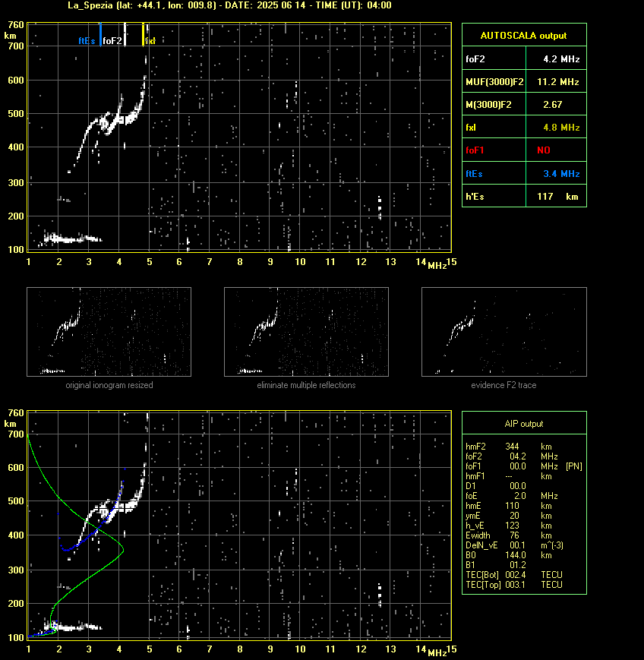This screenshot has height=660, width=644.
Task: Click the TEC[Top] value '003.1'
Action: click(515, 585)
